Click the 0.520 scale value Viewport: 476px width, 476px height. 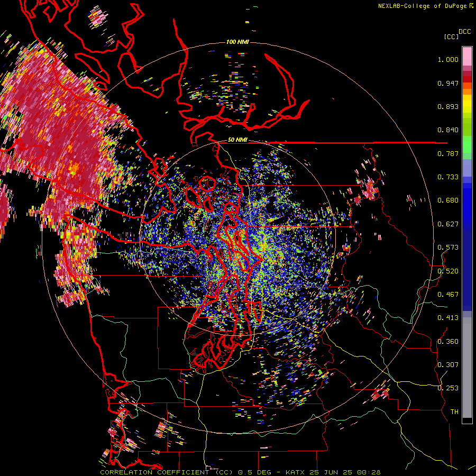[448, 271]
